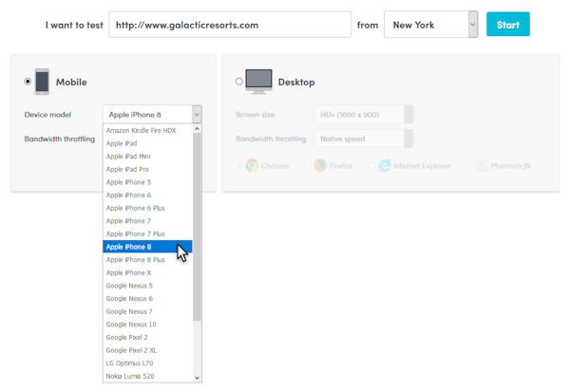Click the PhantomJS ghost icon
Image resolution: width=570 pixels, height=392 pixels.
tap(483, 165)
